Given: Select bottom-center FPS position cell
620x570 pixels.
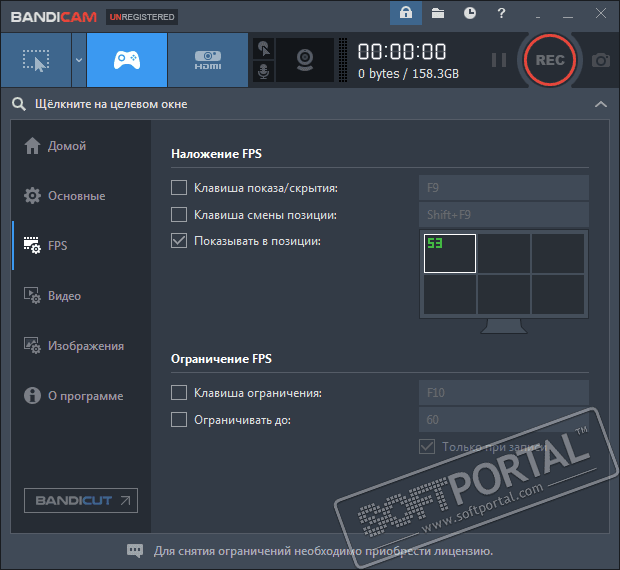Looking at the screenshot, I should click(504, 294).
